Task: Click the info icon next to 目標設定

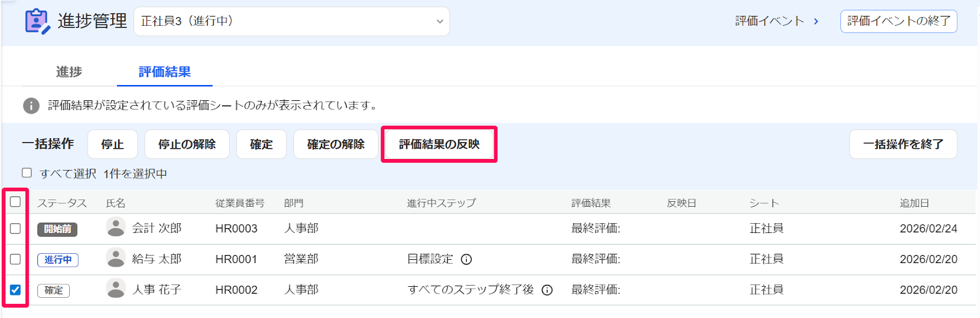Action: (x=466, y=259)
